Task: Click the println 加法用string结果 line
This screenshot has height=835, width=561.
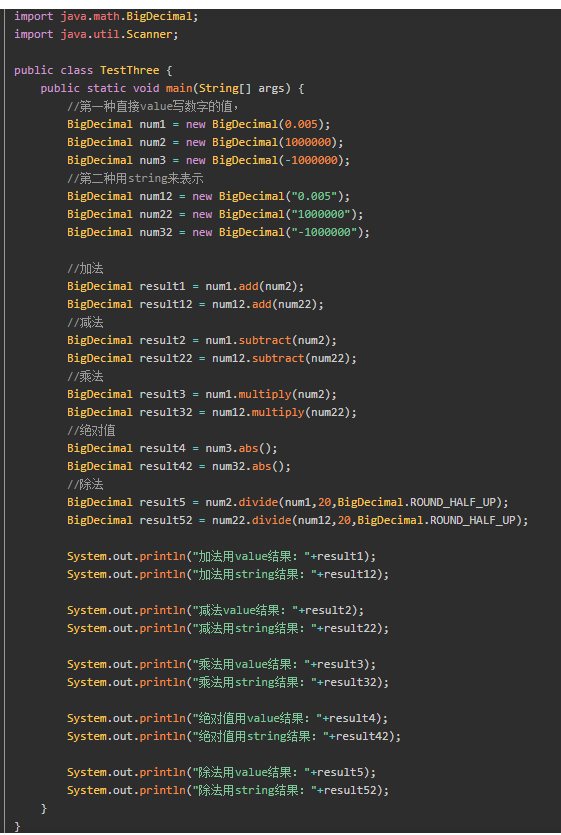Action: coord(228,575)
